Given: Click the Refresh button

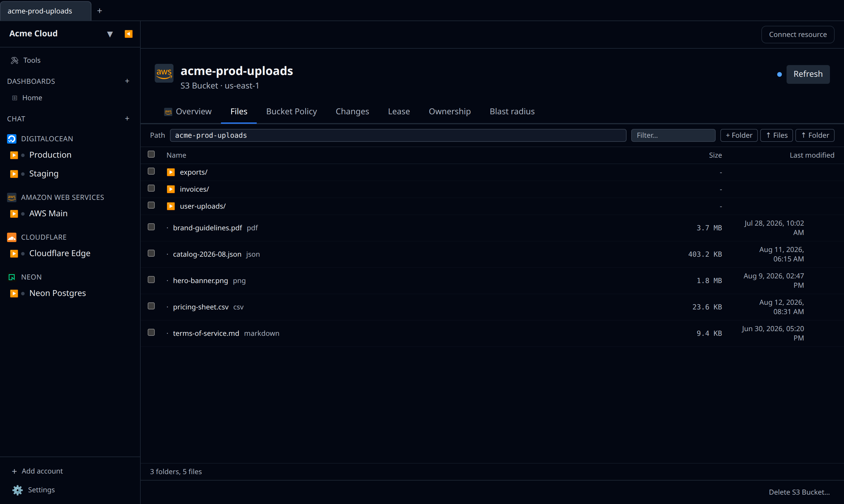Looking at the screenshot, I should click(x=808, y=74).
